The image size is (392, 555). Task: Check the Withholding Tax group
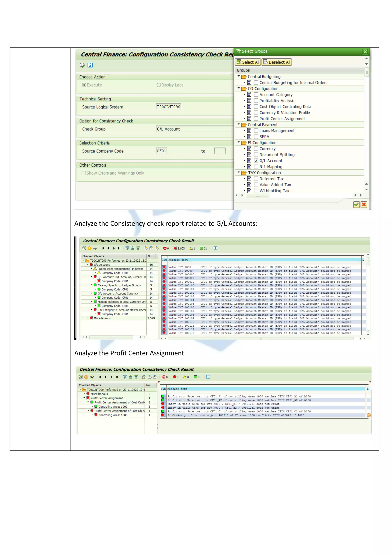[256, 190]
